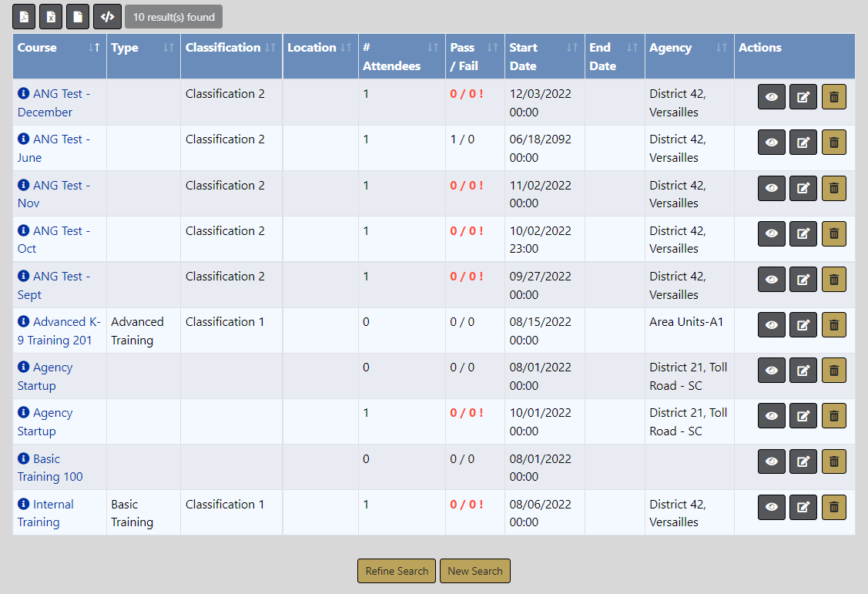Viewport: 868px width, 594px height.
Task: View ANG Test - June using eye icon
Action: (772, 143)
